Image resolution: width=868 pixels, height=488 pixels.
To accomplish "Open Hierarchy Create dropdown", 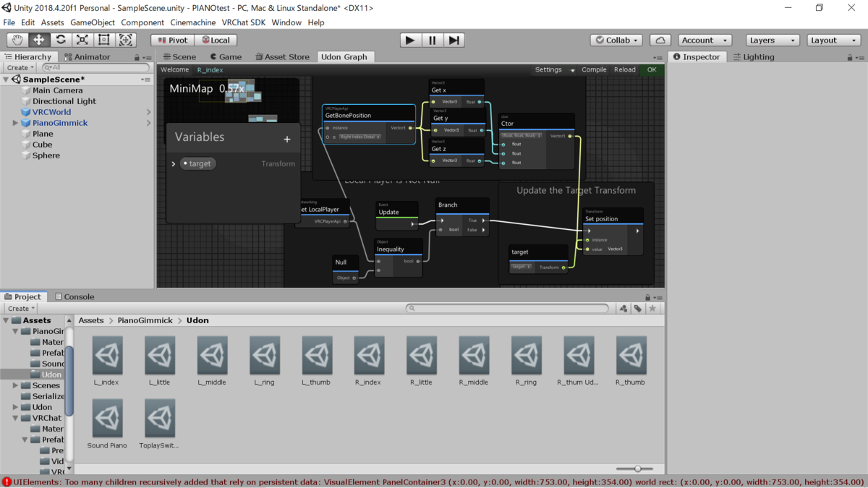I will tap(20, 67).
